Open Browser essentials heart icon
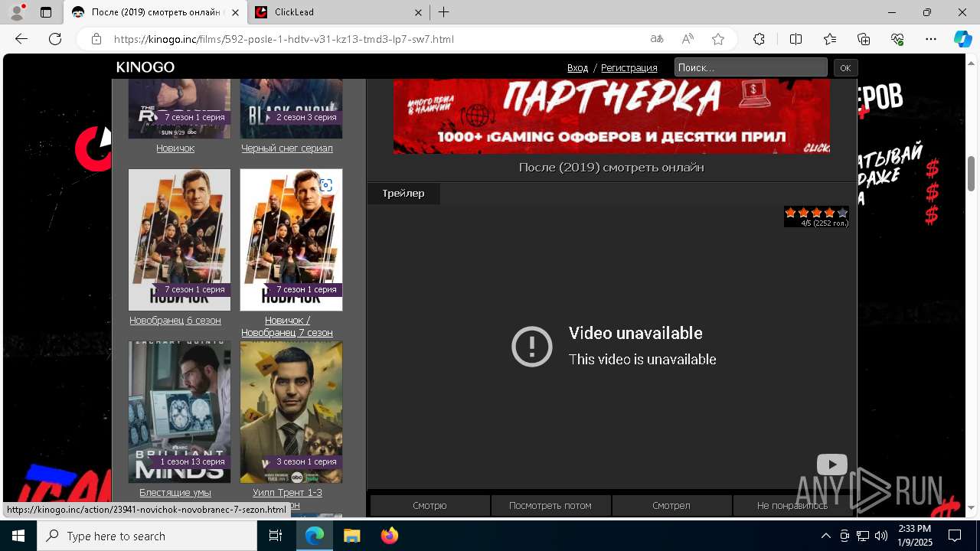This screenshot has height=551, width=980. (897, 39)
